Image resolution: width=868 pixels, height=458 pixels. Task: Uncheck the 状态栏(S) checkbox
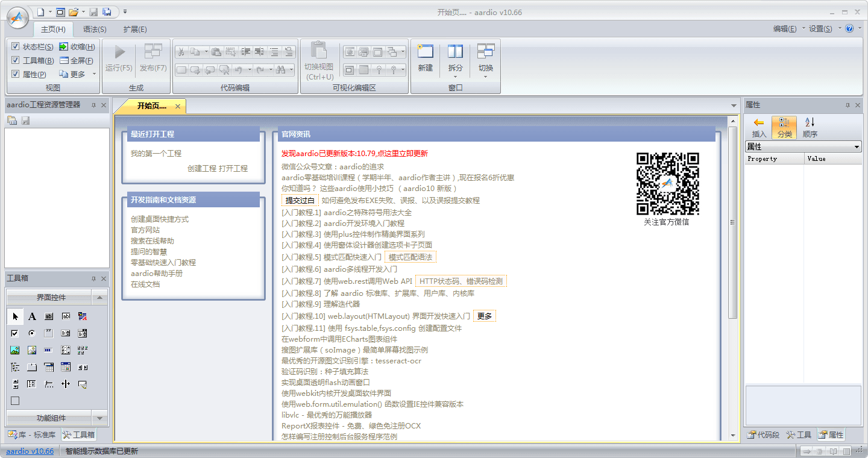click(x=16, y=46)
